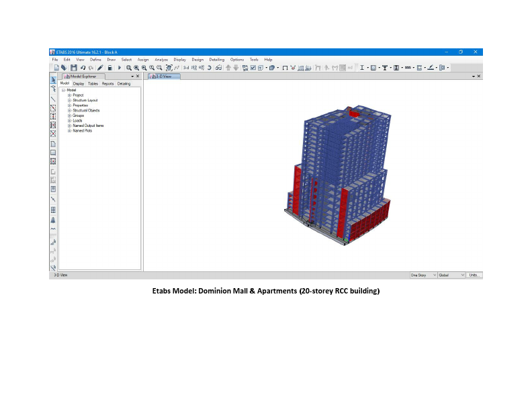This screenshot has height=411, width=532.
Task: Click the Undo arrow icon
Action: click(x=83, y=68)
